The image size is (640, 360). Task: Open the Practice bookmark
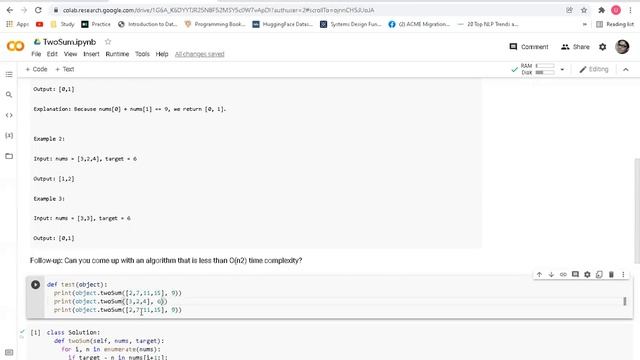(x=96, y=24)
